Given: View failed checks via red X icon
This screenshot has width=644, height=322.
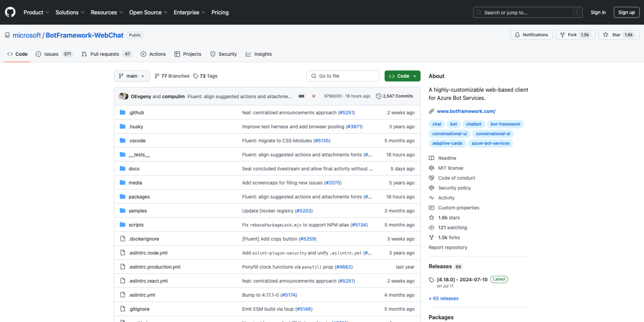Looking at the screenshot, I should [x=313, y=96].
